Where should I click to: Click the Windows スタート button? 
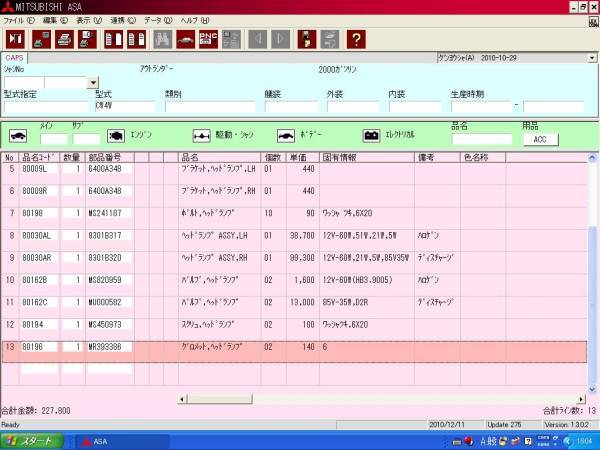tap(32, 441)
